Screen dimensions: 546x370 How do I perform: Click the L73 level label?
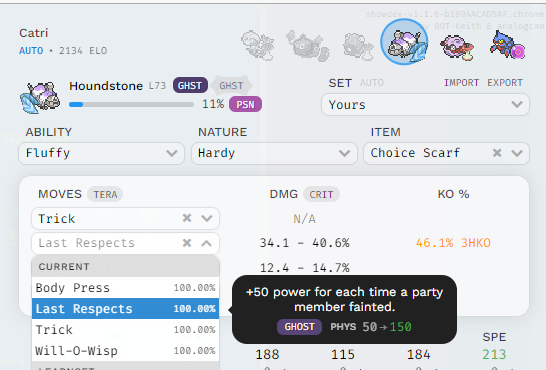[157, 86]
